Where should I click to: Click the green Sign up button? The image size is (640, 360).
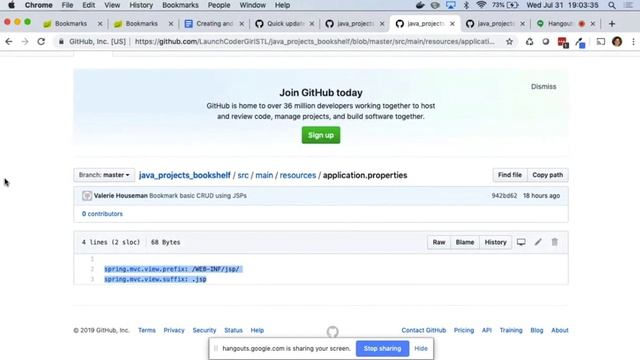(321, 135)
